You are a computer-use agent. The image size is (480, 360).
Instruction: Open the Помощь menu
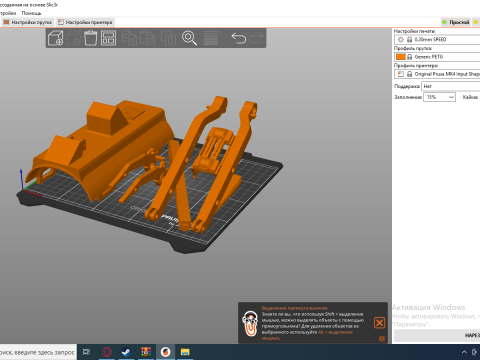point(31,13)
